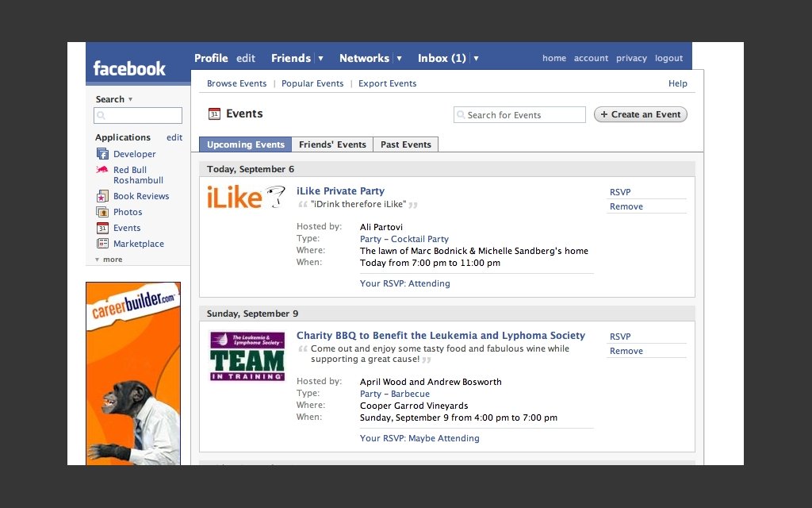The height and width of the screenshot is (508, 812).
Task: Click the Photos application icon
Action: point(102,212)
